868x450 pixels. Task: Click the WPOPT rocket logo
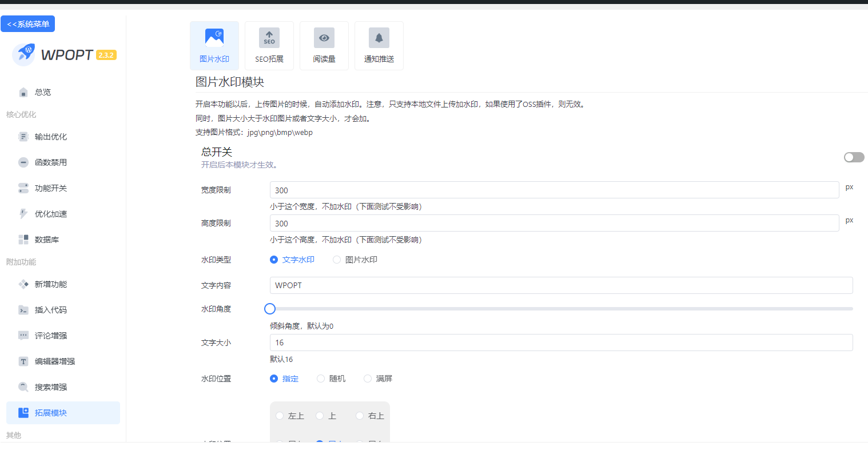pos(24,54)
